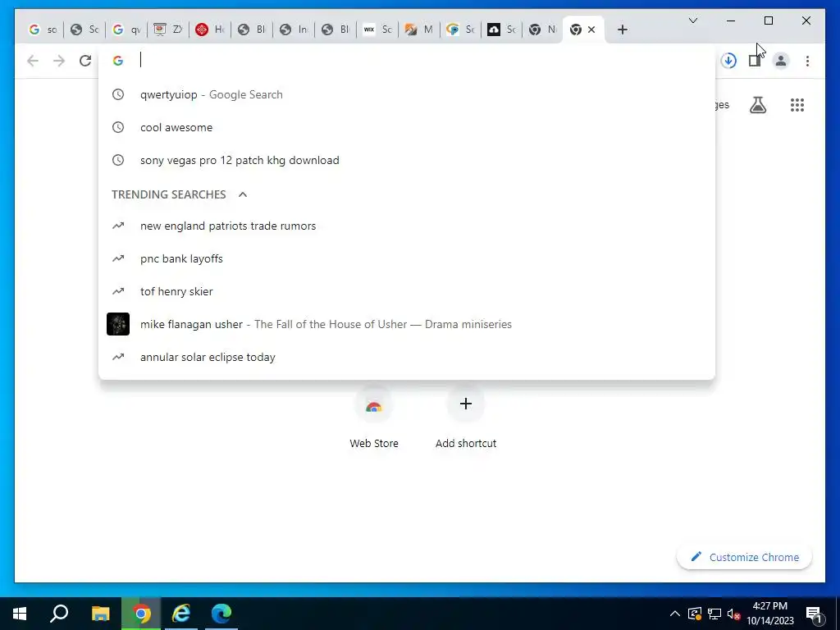Open the notification center icon
The height and width of the screenshot is (630, 840).
814,614
